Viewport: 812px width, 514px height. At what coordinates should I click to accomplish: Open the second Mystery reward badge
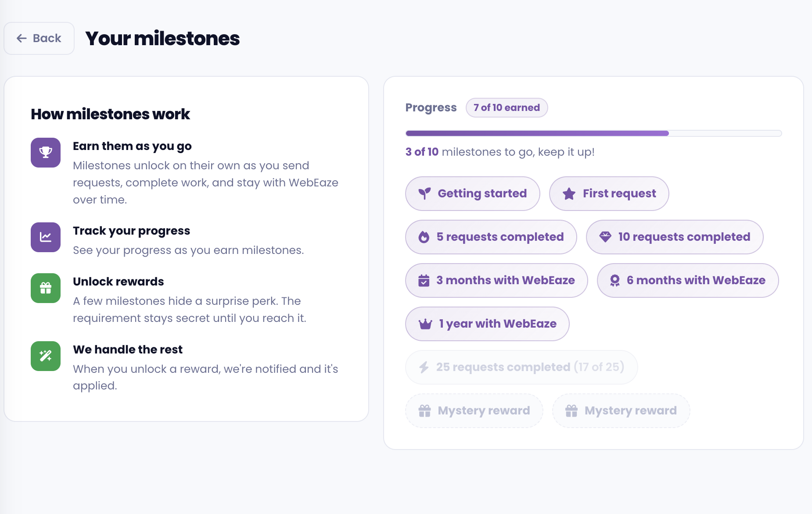[621, 410]
